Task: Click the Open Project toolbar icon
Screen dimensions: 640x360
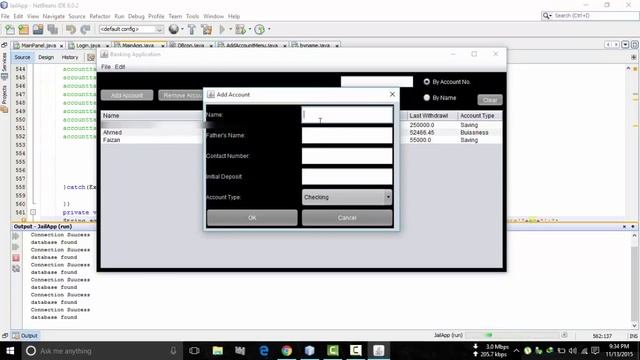Action: coord(38,29)
